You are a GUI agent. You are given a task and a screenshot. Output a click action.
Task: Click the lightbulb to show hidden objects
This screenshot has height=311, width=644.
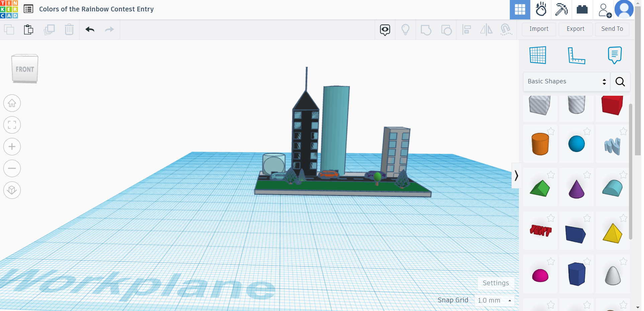(406, 29)
